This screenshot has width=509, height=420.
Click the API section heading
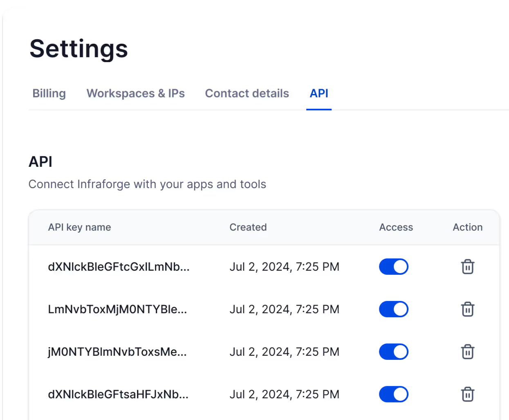(x=40, y=162)
